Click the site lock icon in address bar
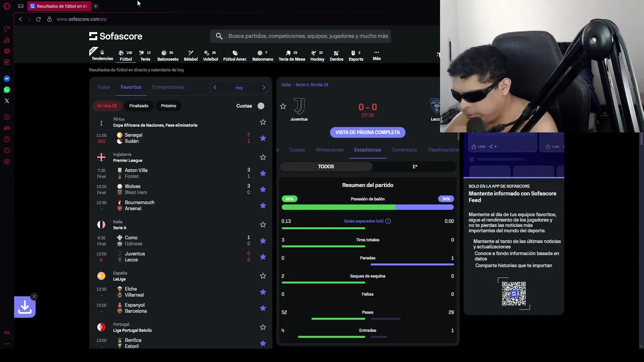The width and height of the screenshot is (644, 362). (49, 19)
